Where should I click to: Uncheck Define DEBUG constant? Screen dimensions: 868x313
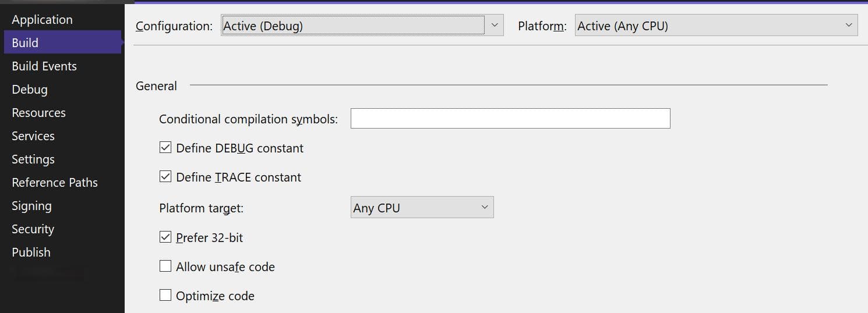click(165, 148)
